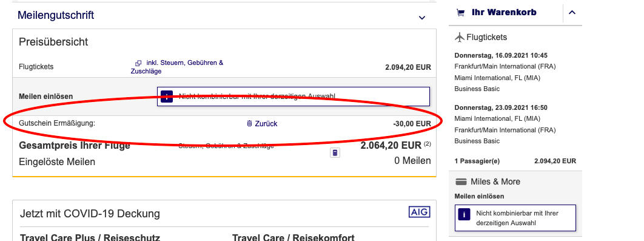Click info icon in Meilen einlösen notice
The image size is (644, 241).
point(166,97)
